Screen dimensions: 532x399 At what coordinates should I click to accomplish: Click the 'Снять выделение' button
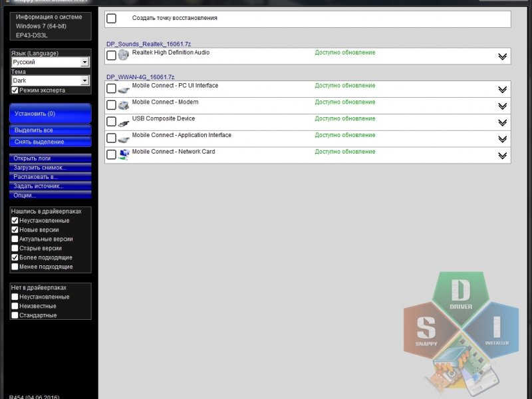(51, 142)
